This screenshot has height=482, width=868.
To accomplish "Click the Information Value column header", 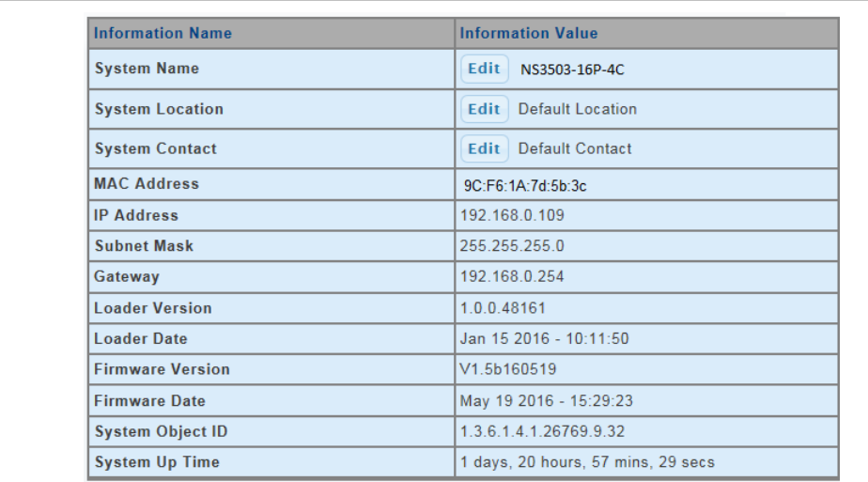I will 528,34.
